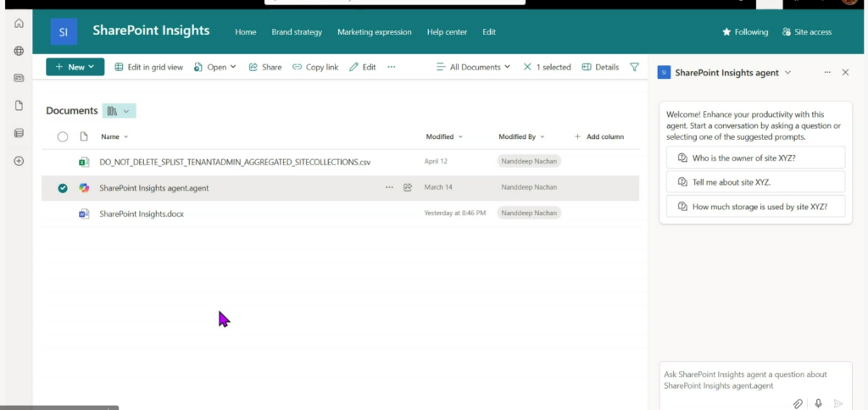Screen dimensions: 868x410
Task: Go to the Home nav item
Action: (x=245, y=32)
